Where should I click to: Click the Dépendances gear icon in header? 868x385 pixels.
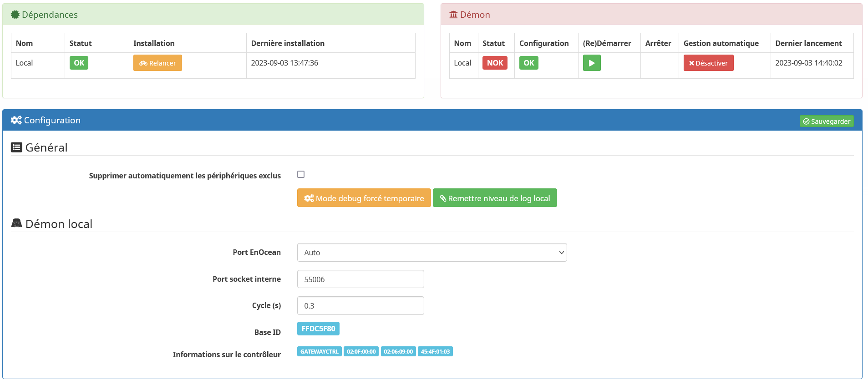coord(15,15)
